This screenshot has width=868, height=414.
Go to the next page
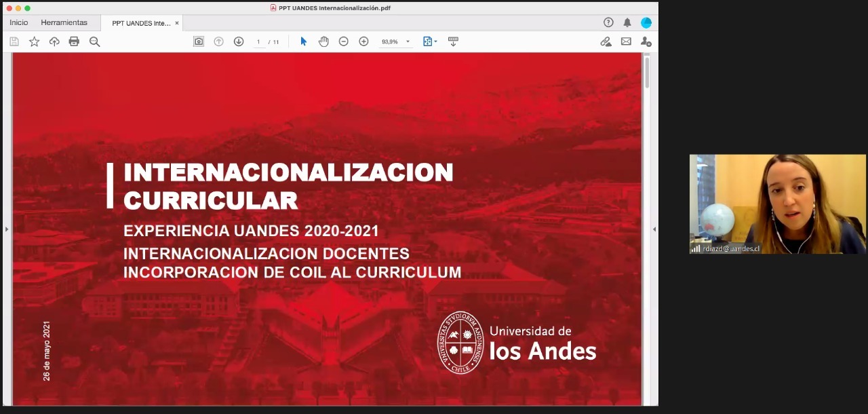[239, 41]
